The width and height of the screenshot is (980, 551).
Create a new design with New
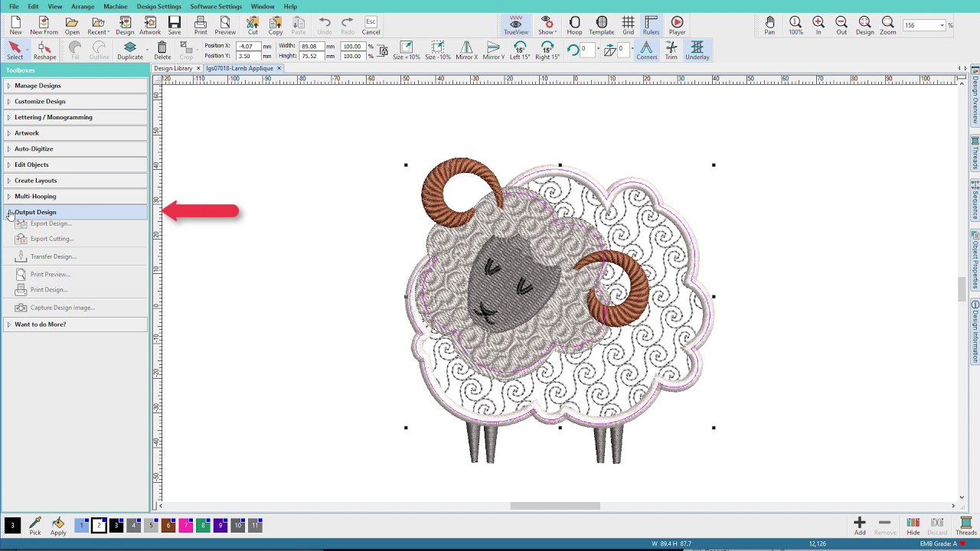click(x=15, y=25)
